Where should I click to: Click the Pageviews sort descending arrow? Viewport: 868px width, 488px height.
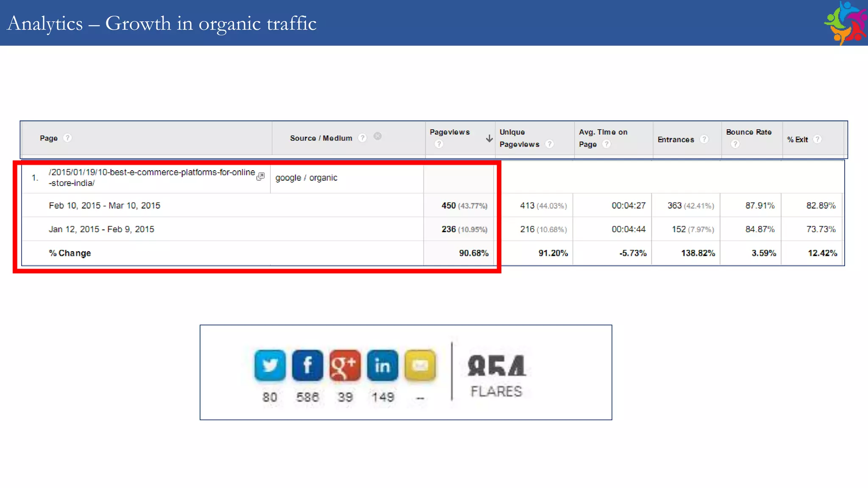(489, 139)
